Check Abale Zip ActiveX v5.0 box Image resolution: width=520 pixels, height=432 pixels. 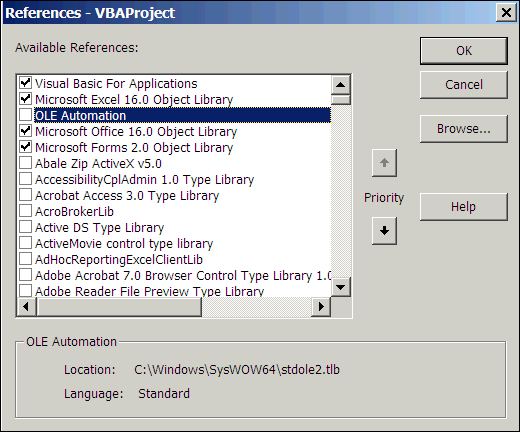pos(26,163)
